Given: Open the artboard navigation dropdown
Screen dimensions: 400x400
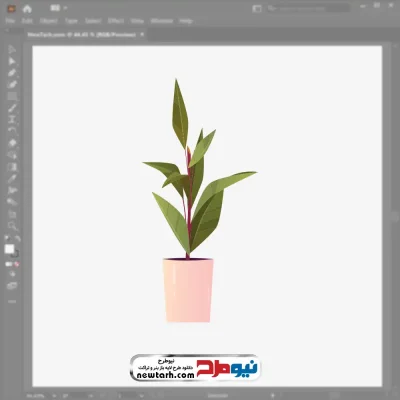Looking at the screenshot, I should pyautogui.click(x=142, y=396).
